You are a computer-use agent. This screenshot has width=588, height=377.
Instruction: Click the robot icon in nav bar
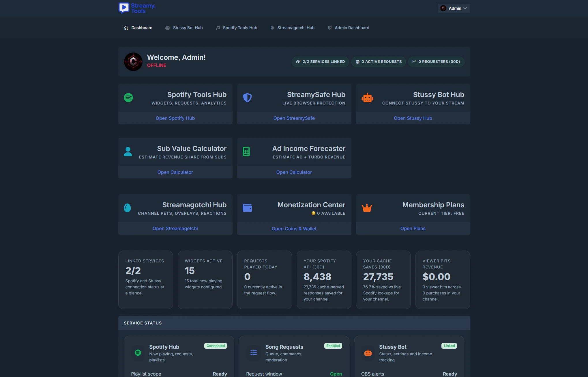click(x=168, y=28)
